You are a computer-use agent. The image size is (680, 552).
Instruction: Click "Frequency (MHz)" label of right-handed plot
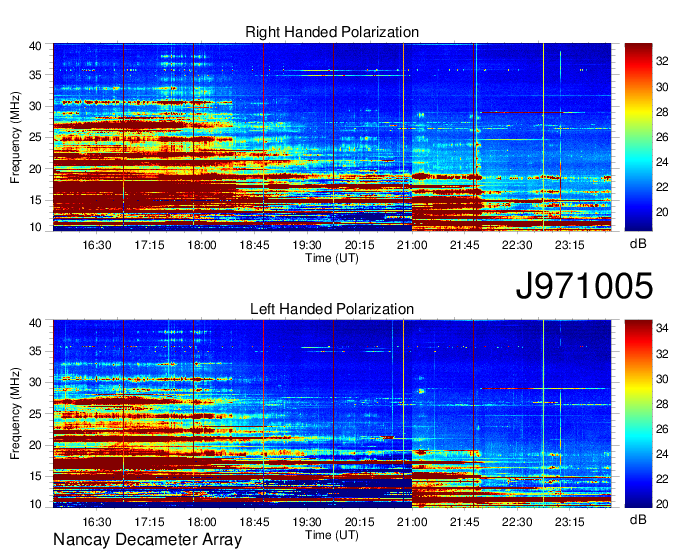coord(15,137)
